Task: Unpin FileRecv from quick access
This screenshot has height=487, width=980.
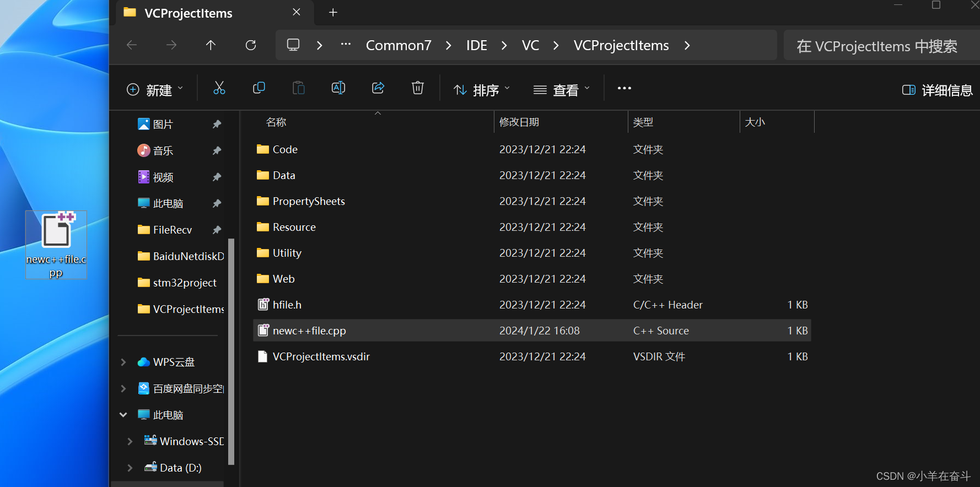Action: coord(217,230)
